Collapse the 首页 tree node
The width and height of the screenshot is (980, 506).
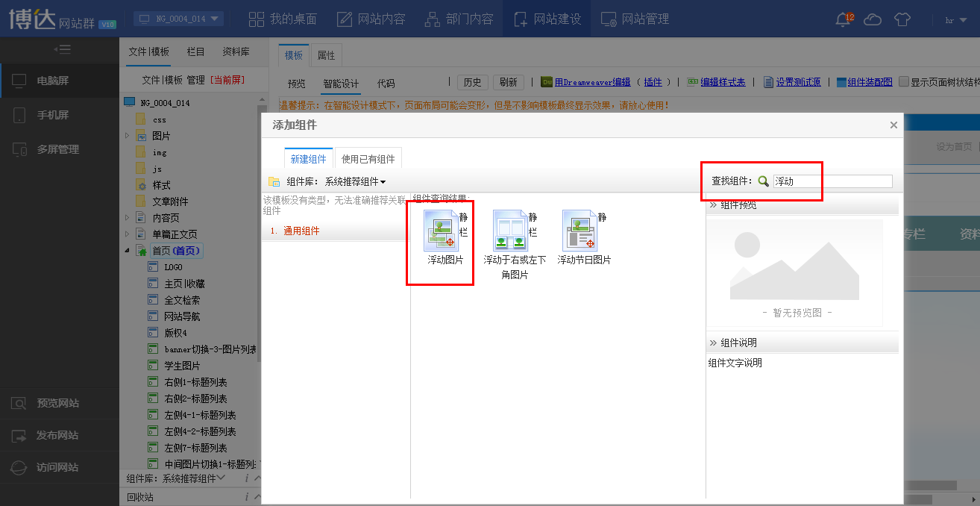coord(127,251)
